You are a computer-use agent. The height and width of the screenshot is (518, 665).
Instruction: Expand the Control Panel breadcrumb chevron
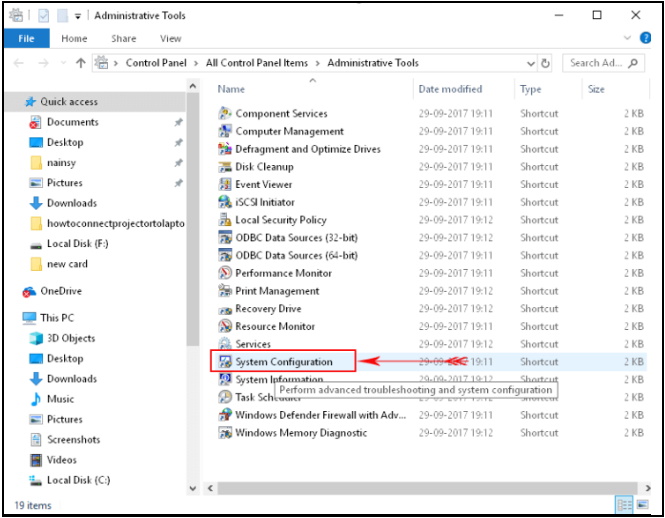[196, 63]
